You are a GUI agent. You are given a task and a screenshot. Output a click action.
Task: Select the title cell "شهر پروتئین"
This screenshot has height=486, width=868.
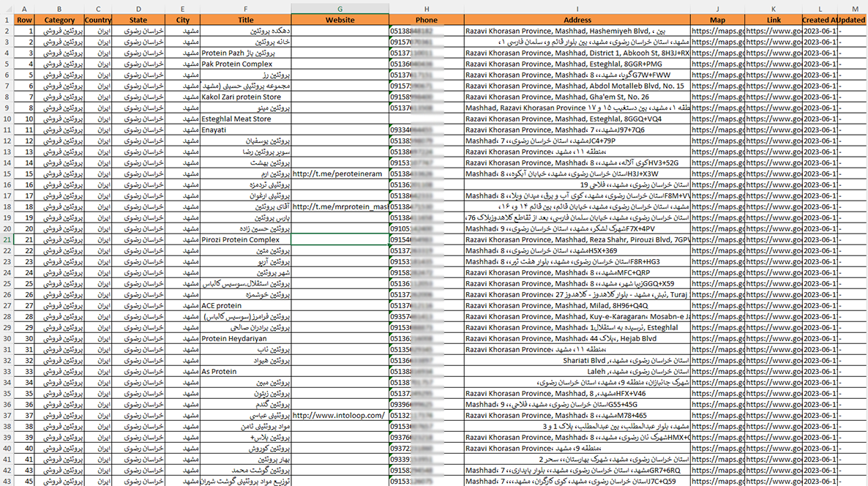[x=246, y=272]
